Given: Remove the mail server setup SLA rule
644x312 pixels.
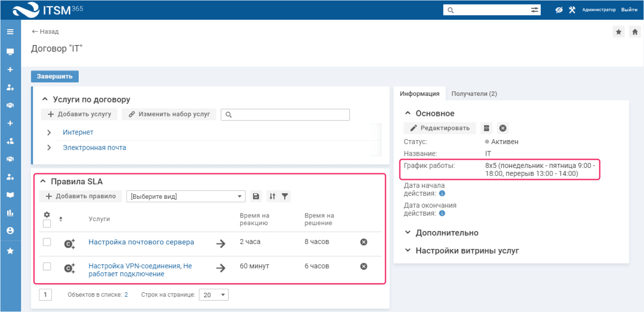Looking at the screenshot, I should [364, 242].
